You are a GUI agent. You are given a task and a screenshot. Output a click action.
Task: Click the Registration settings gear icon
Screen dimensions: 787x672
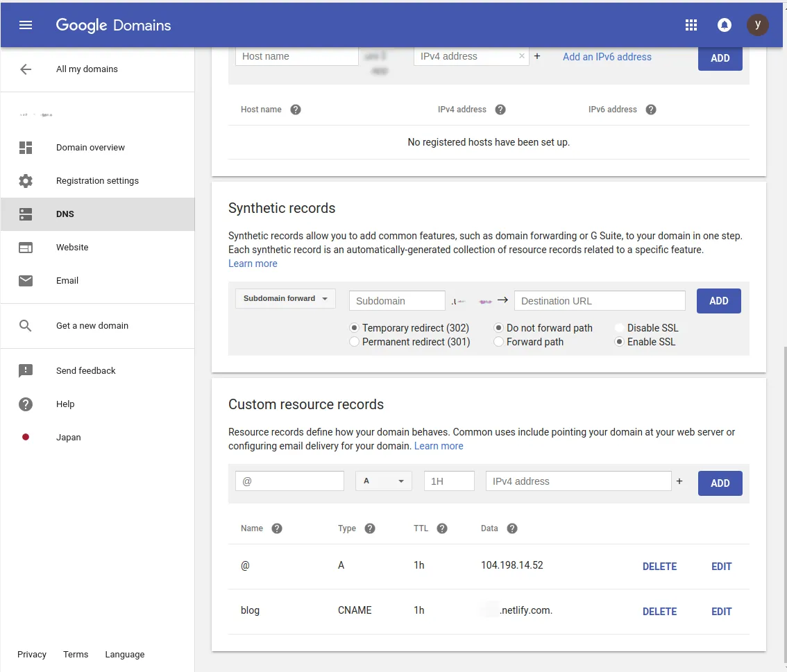click(26, 180)
